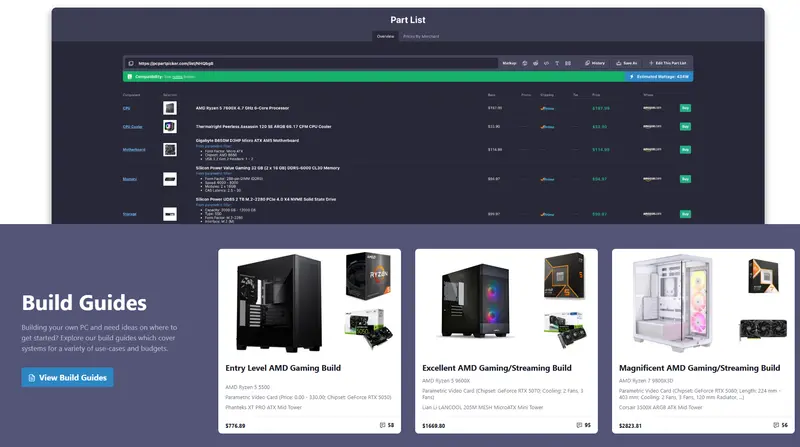Click the Silicon Power memory thumbnail
This screenshot has height=447, width=800.
click(x=170, y=179)
